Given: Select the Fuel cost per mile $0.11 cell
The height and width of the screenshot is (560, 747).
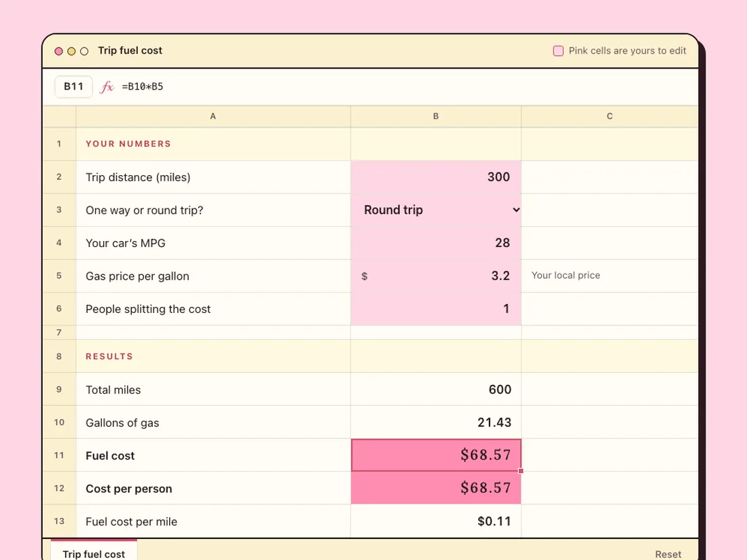Looking at the screenshot, I should [x=436, y=521].
